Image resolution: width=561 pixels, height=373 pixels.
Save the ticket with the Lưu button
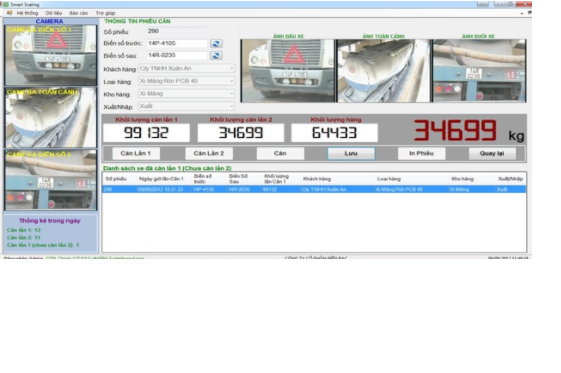click(351, 153)
